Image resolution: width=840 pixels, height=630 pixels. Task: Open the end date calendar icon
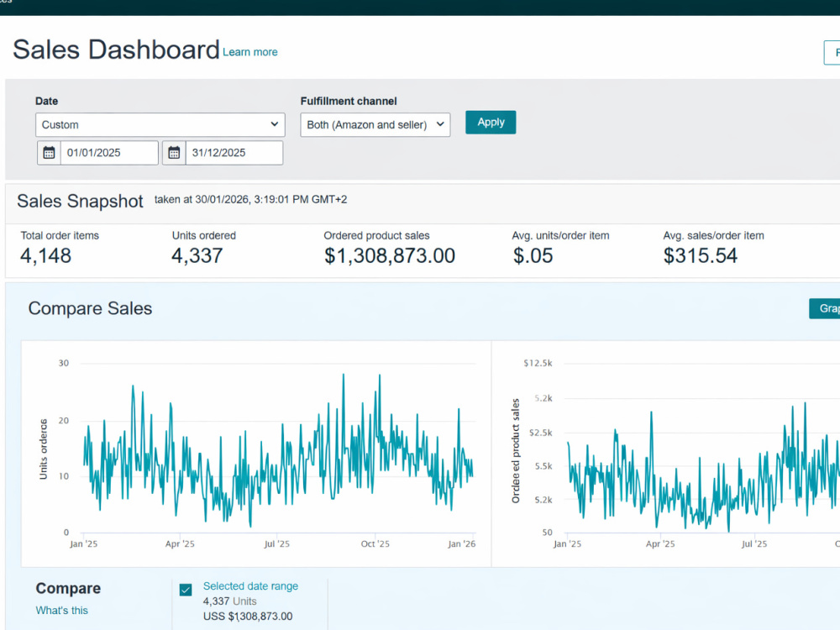[x=174, y=153]
